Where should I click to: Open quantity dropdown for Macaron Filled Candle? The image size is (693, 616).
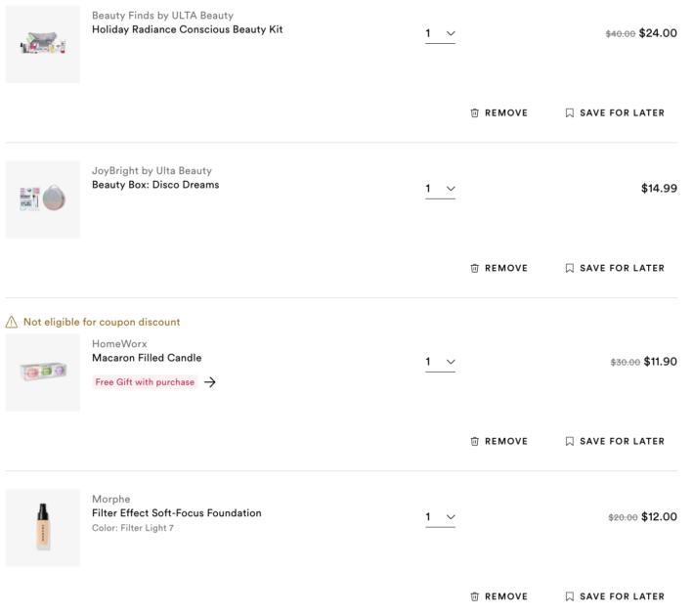440,363
